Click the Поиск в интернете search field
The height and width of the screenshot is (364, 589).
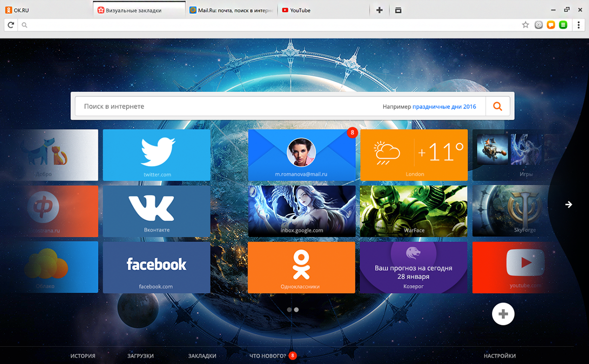pos(201,106)
